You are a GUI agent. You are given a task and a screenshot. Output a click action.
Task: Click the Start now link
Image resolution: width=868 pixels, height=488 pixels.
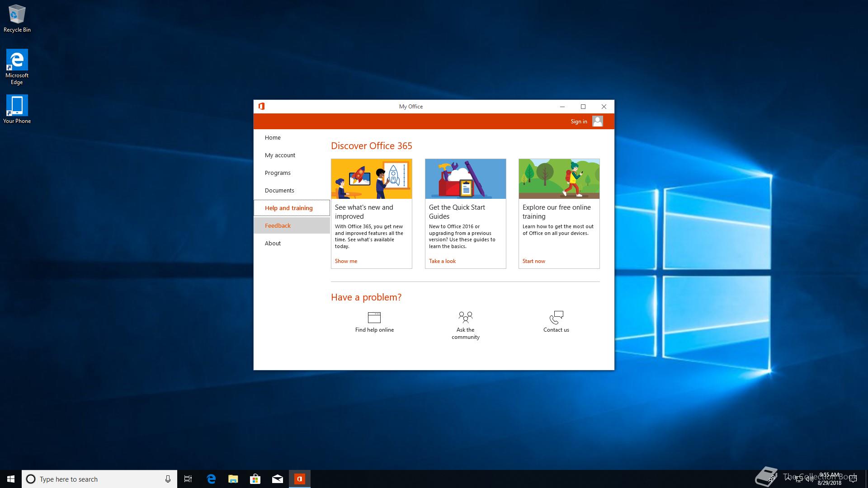(x=534, y=261)
